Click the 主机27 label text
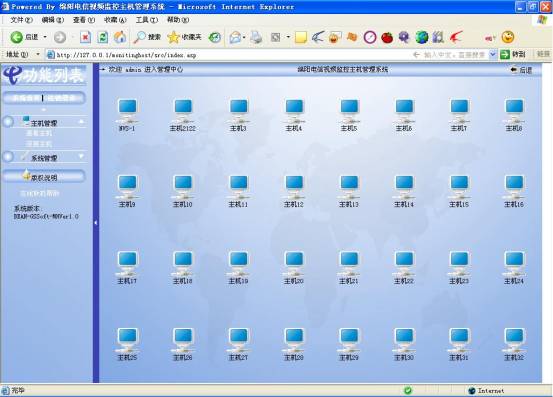553x397 pixels. [x=238, y=358]
